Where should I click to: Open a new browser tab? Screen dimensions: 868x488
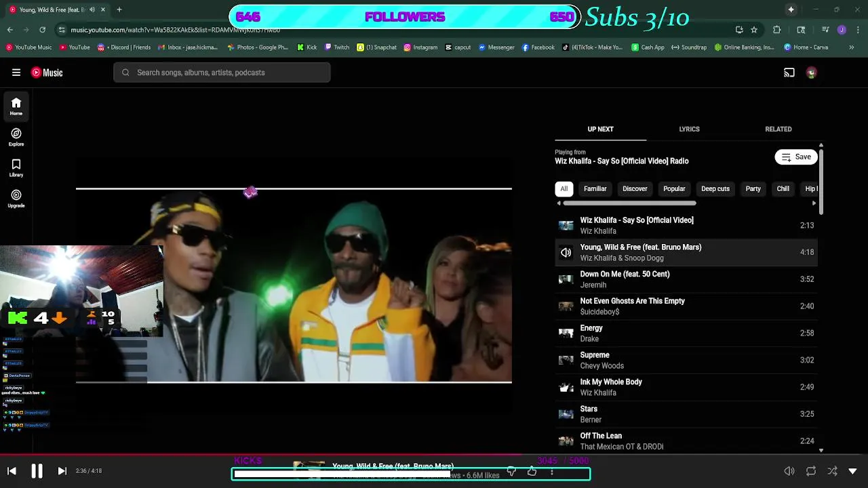119,9
